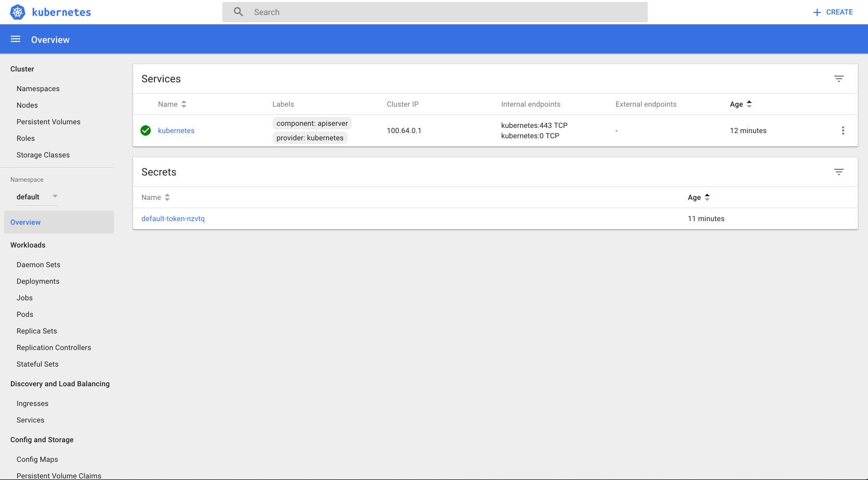The height and width of the screenshot is (480, 868).
Task: Select Nodes under Cluster section
Action: 27,105
